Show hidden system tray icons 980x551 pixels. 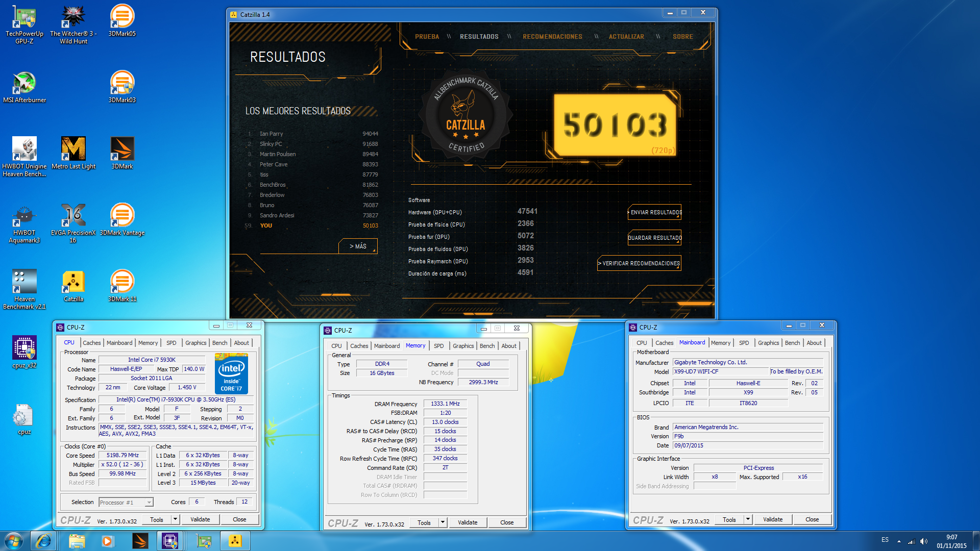tap(899, 541)
